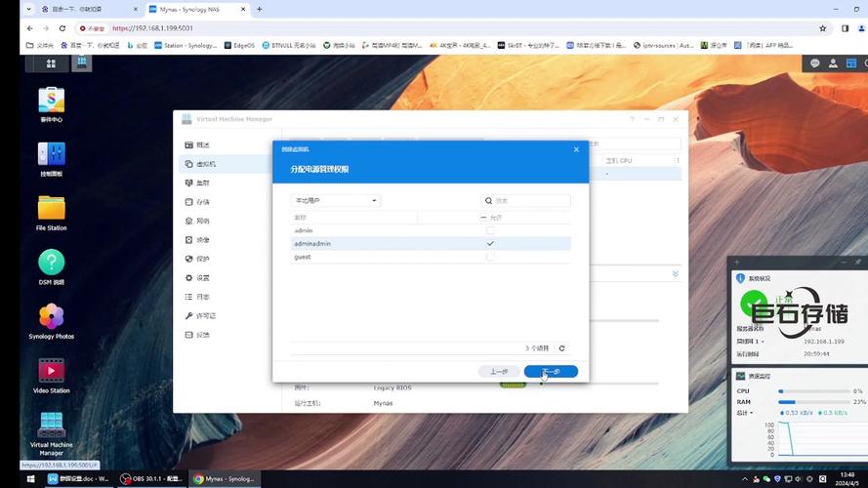
Task: Expand the total dropdown in resource monitor
Action: point(747,412)
